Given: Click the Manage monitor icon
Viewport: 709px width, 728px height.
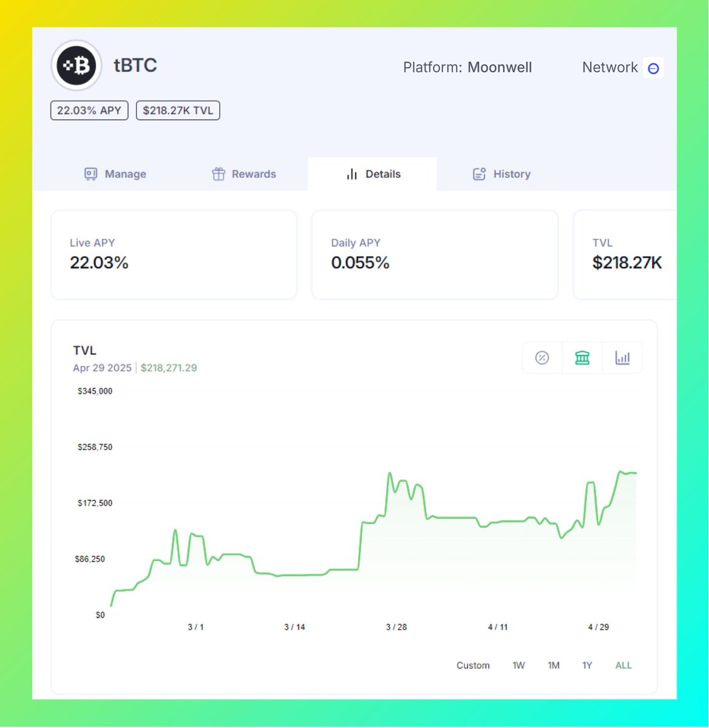Looking at the screenshot, I should point(91,174).
